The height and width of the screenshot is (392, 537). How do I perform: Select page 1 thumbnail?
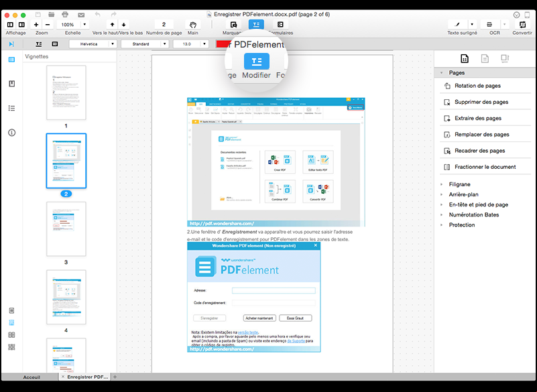click(66, 92)
